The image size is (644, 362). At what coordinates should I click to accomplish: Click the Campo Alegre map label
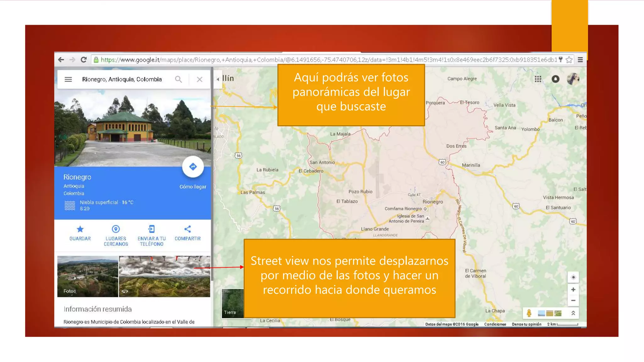click(462, 79)
